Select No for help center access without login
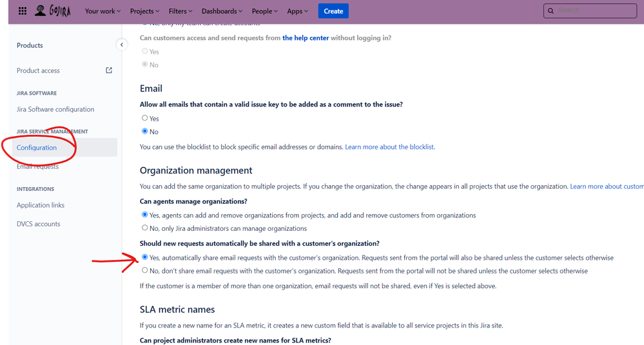Screen dimensions: 644x345 pyautogui.click(x=144, y=64)
